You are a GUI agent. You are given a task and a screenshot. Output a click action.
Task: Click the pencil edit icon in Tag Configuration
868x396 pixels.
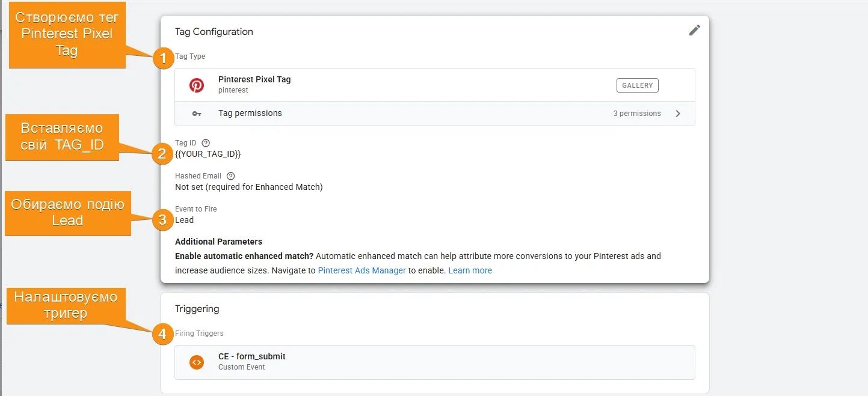(x=695, y=30)
